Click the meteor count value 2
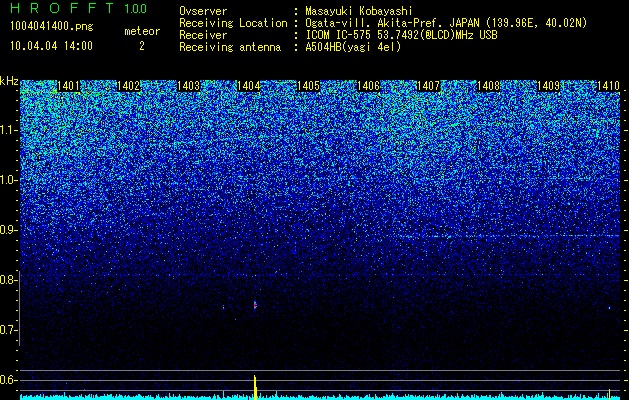This screenshot has height=400, width=629. [x=142, y=46]
